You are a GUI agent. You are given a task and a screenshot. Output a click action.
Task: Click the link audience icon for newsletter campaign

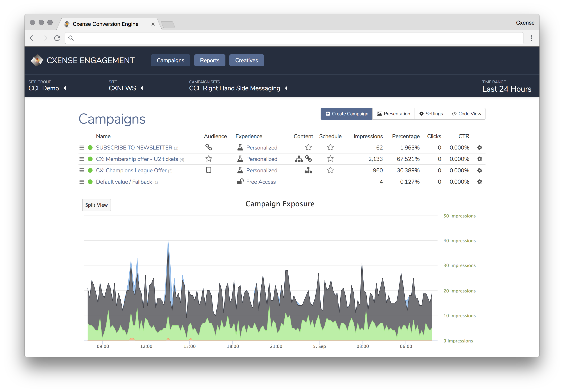coord(209,147)
